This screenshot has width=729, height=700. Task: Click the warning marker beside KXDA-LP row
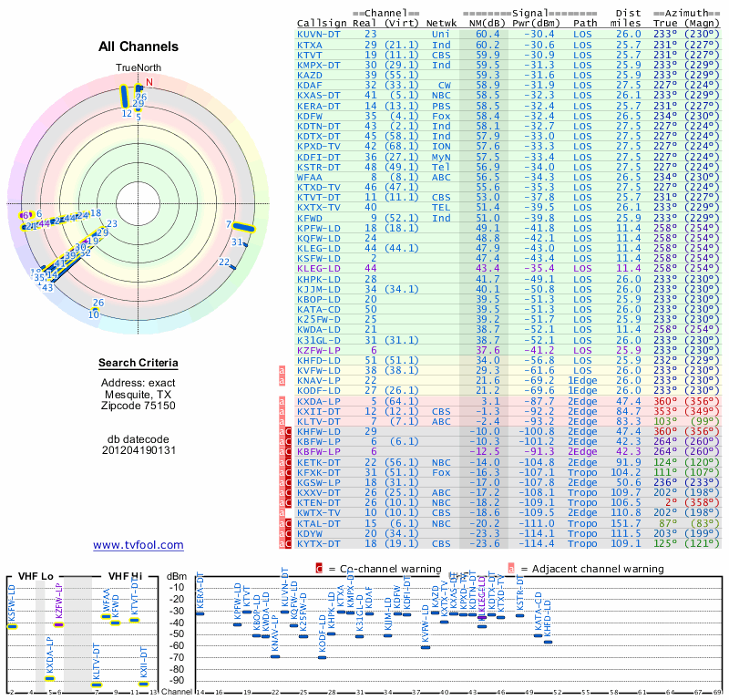point(282,400)
